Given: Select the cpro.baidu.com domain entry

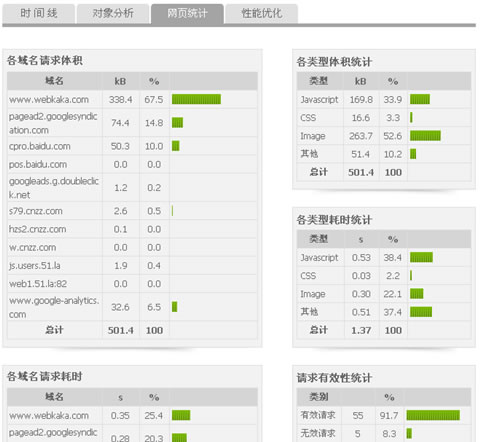Looking at the screenshot, I should point(40,146).
